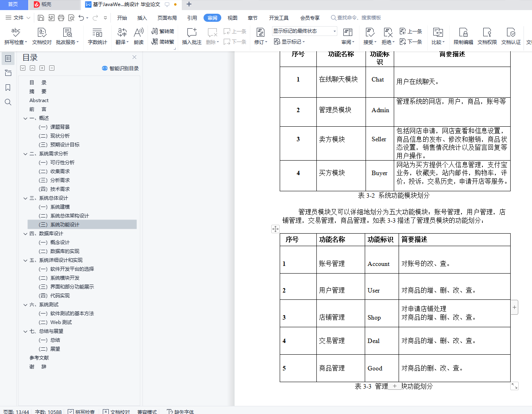532x414 pixels.
Task: Switch to the 开发工具 ribbon tab
Action: [279, 18]
